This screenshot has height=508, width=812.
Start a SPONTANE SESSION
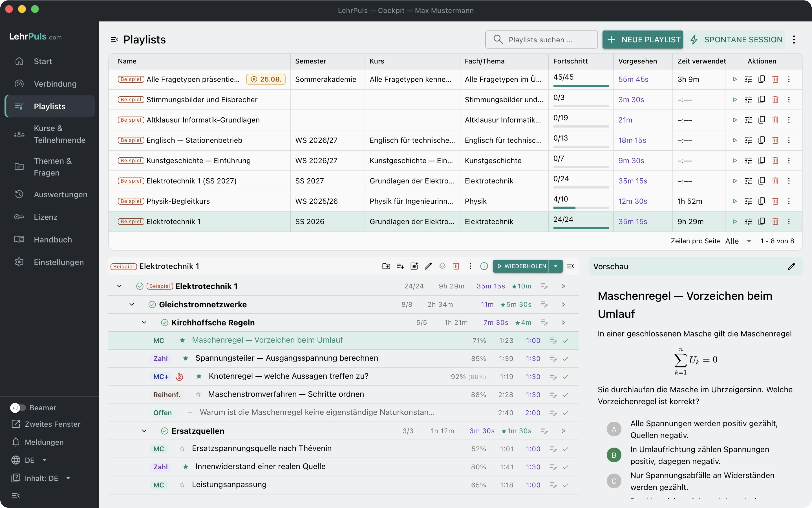[736, 40]
